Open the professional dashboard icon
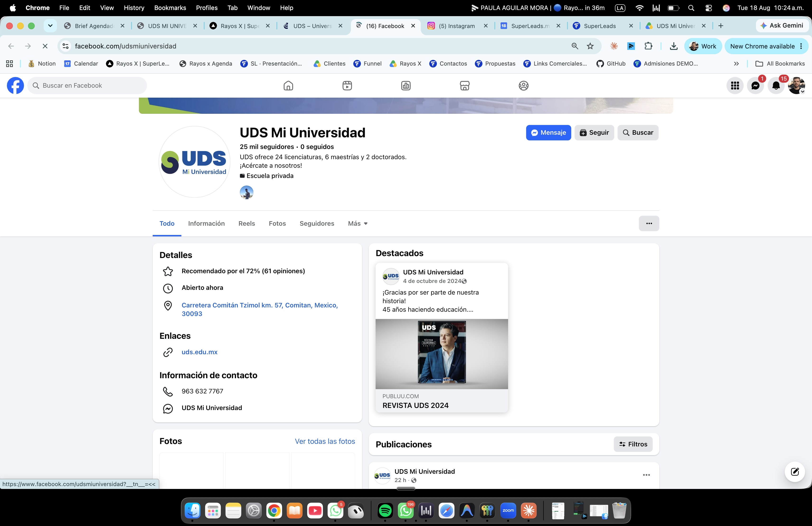The image size is (812, 526). 406,86
